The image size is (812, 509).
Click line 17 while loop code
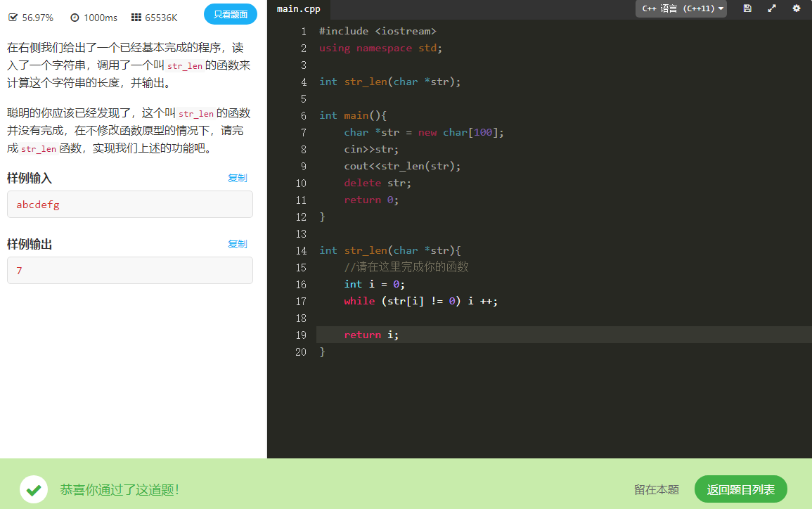coord(420,302)
